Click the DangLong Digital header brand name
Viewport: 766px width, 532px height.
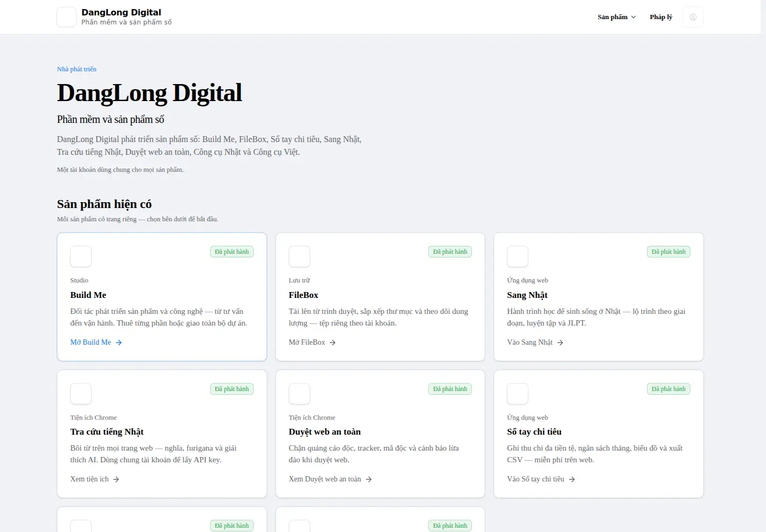coord(121,12)
